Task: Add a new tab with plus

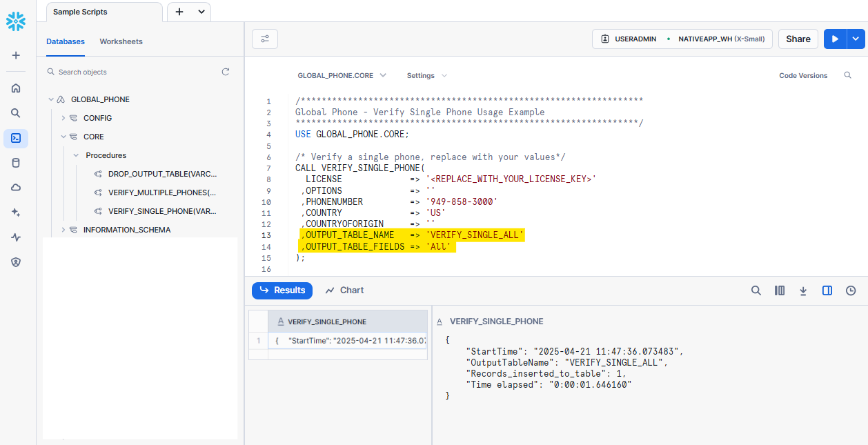Action: click(179, 12)
